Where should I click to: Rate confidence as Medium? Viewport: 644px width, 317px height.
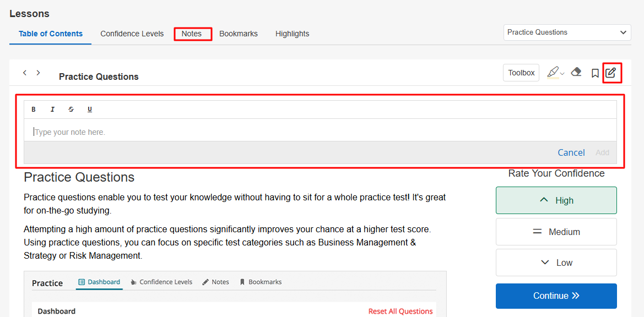click(x=556, y=231)
